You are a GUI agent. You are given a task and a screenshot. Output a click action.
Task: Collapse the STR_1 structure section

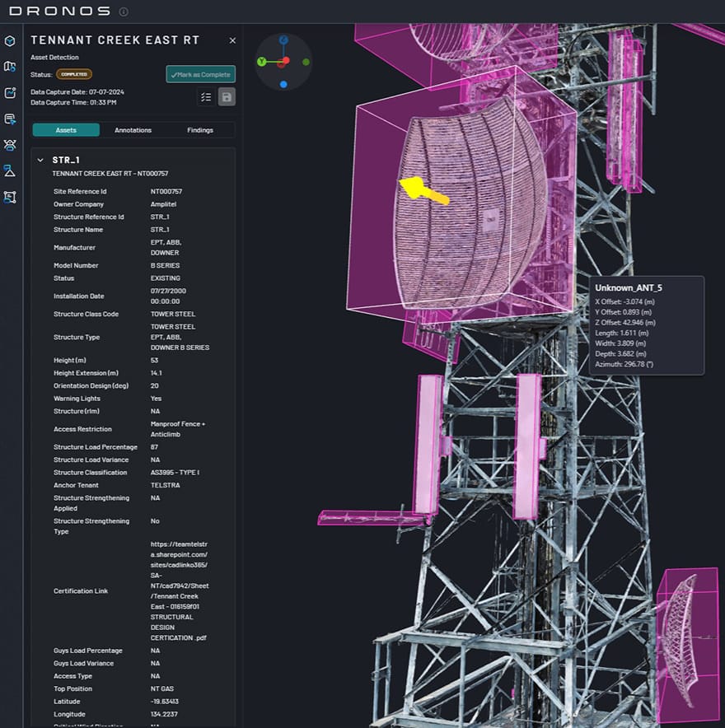40,161
